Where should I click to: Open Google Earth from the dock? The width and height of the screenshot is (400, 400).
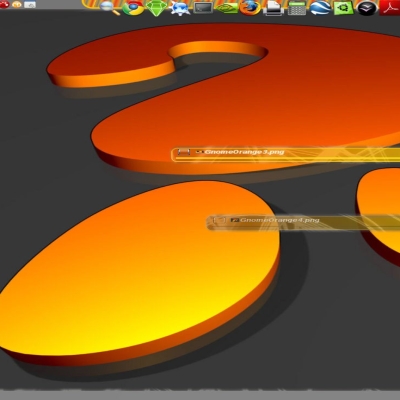pos(320,8)
